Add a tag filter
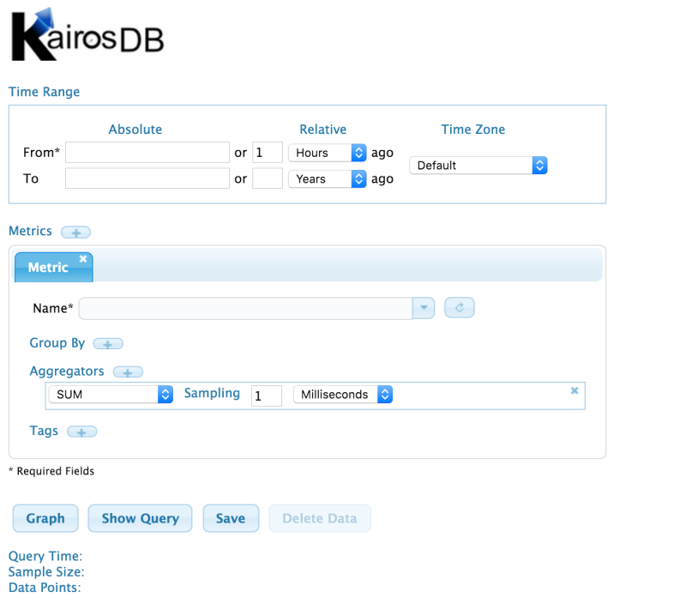 point(81,432)
